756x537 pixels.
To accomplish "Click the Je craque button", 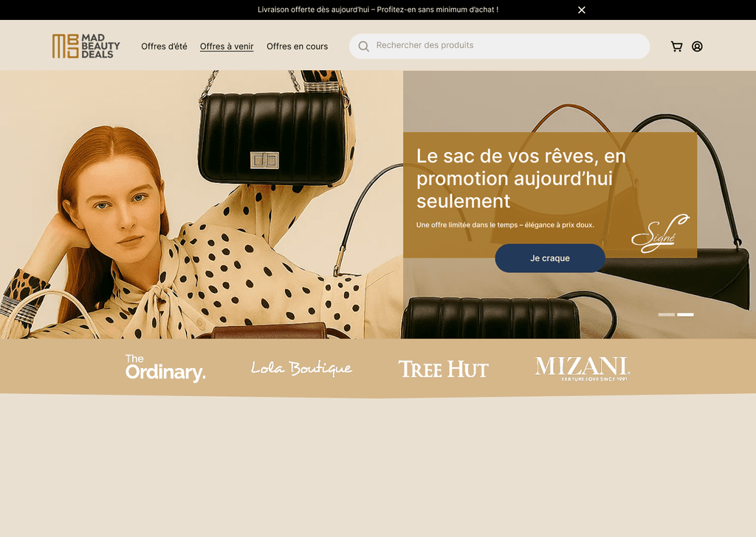I will (x=550, y=258).
